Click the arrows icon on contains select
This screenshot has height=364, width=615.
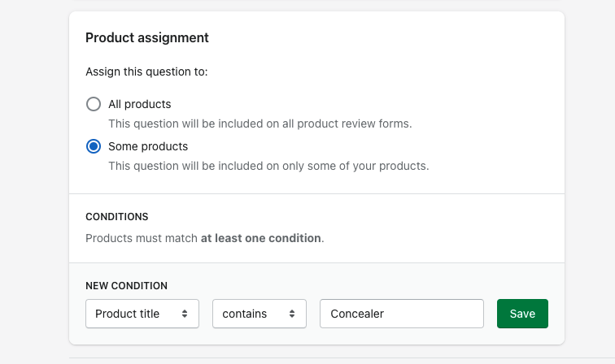coord(292,314)
